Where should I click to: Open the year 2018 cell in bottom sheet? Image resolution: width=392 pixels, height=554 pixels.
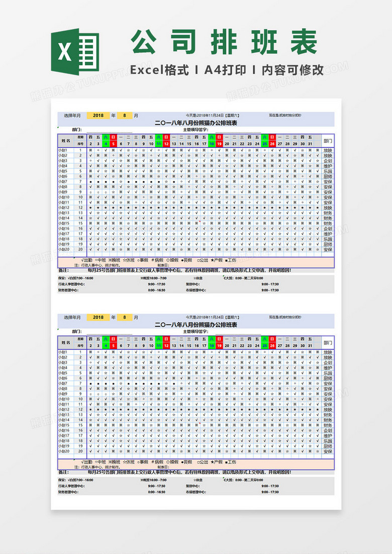98,317
